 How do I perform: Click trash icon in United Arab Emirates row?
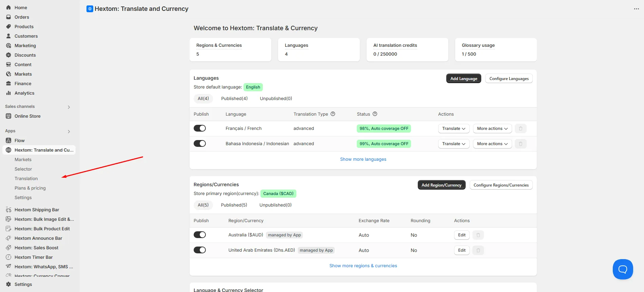tap(478, 250)
